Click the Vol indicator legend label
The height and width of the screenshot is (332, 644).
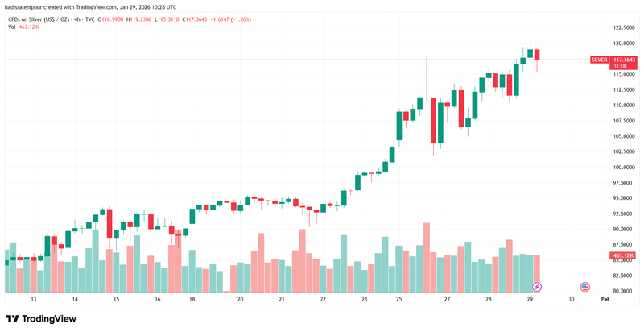tap(12, 27)
